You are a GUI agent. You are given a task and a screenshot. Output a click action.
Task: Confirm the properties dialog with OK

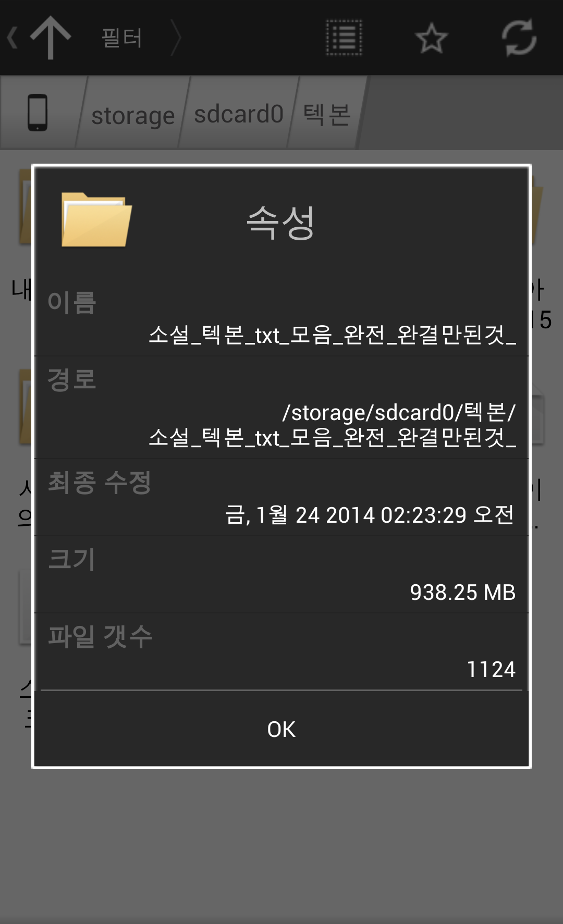[x=281, y=729]
